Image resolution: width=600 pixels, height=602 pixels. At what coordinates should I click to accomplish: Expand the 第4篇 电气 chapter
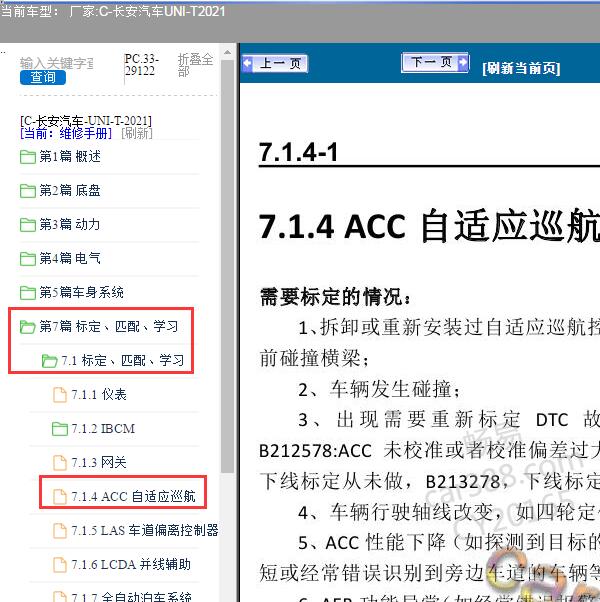click(70, 258)
